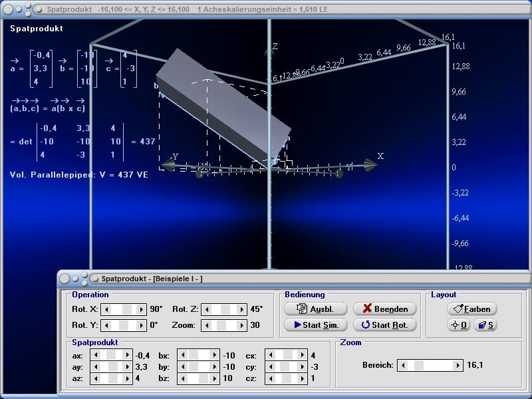Screen dimensions: 532x399
Task: Increase by using its right arrow
Action: click(x=214, y=367)
